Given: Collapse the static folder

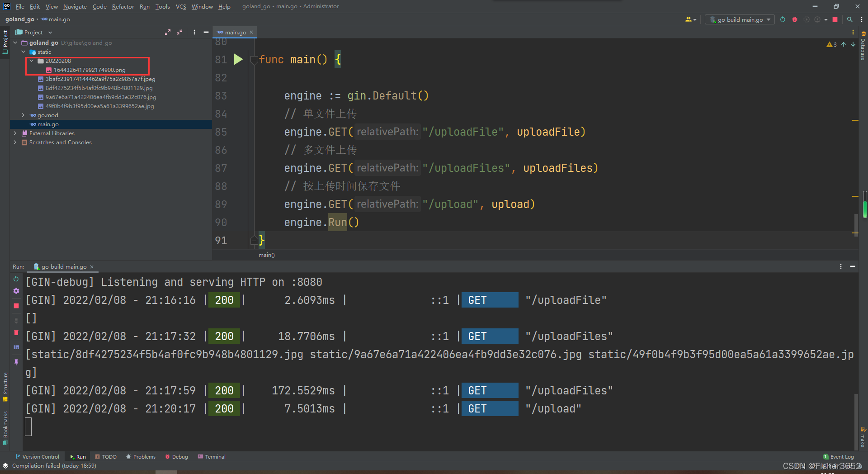Looking at the screenshot, I should [x=24, y=52].
